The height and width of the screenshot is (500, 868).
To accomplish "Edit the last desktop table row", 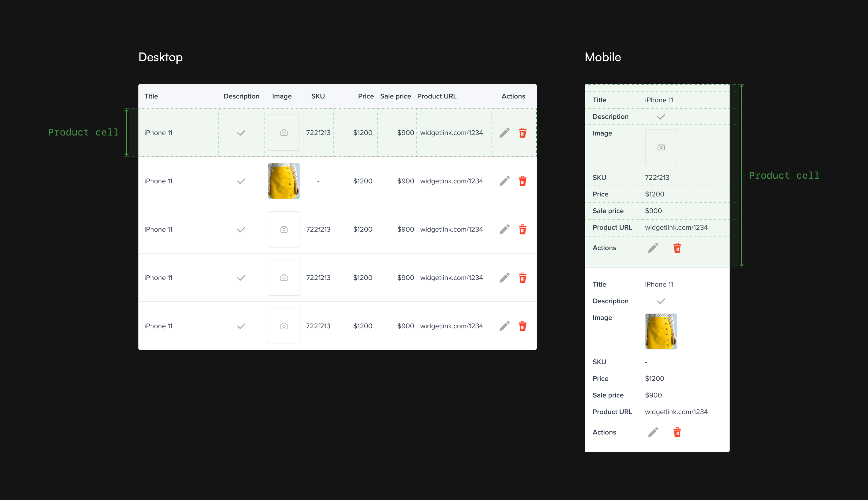I will tap(504, 326).
